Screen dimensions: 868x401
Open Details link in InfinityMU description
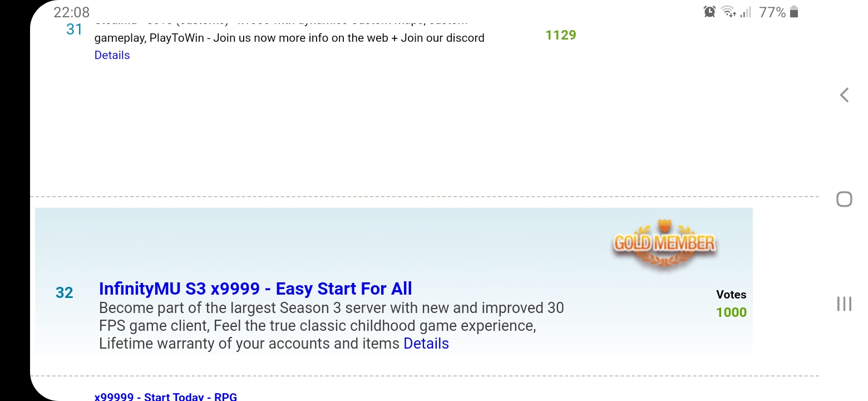point(426,344)
